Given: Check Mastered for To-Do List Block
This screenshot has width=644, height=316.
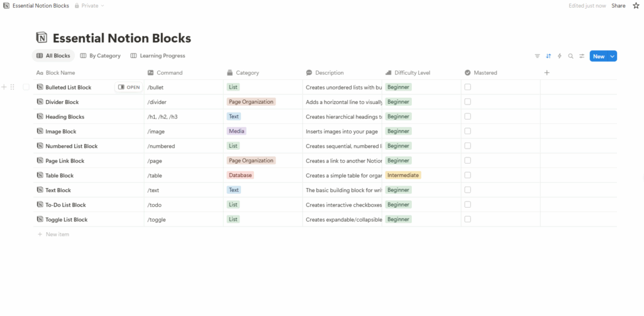Looking at the screenshot, I should click(467, 205).
